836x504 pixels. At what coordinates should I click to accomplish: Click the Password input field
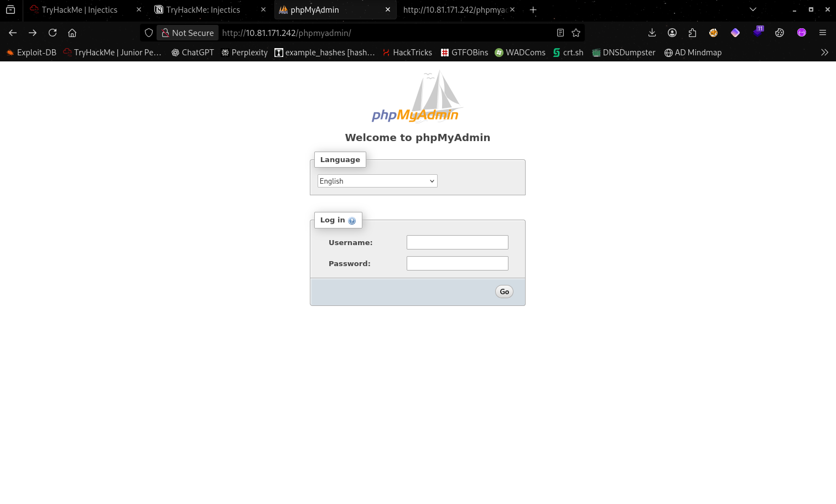tap(457, 263)
